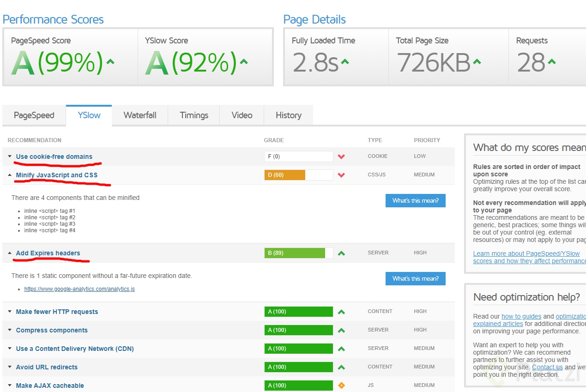Viewport: 586px width, 392px height.
Task: Click red down arrow beside Minify grade
Action: click(x=341, y=175)
